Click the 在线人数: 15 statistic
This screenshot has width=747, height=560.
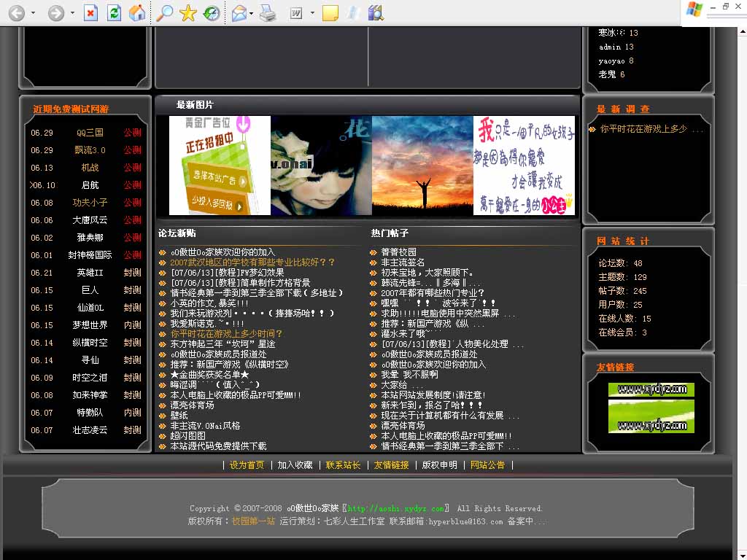pos(624,318)
